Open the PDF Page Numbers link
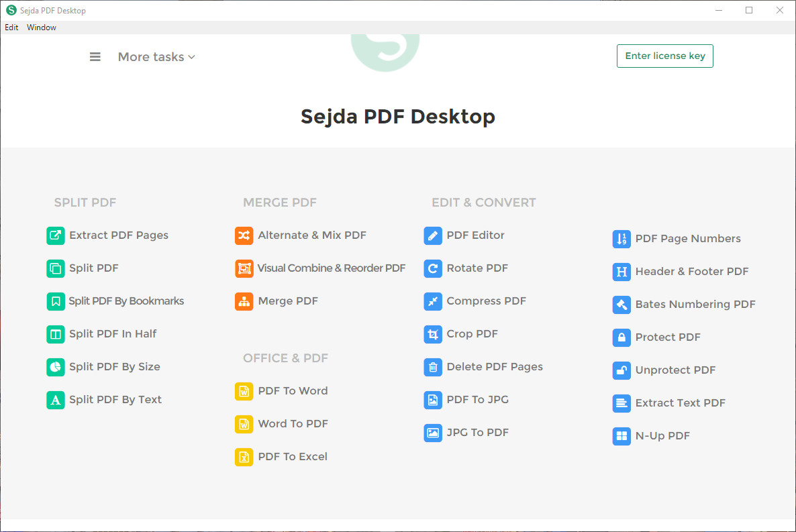 click(688, 239)
